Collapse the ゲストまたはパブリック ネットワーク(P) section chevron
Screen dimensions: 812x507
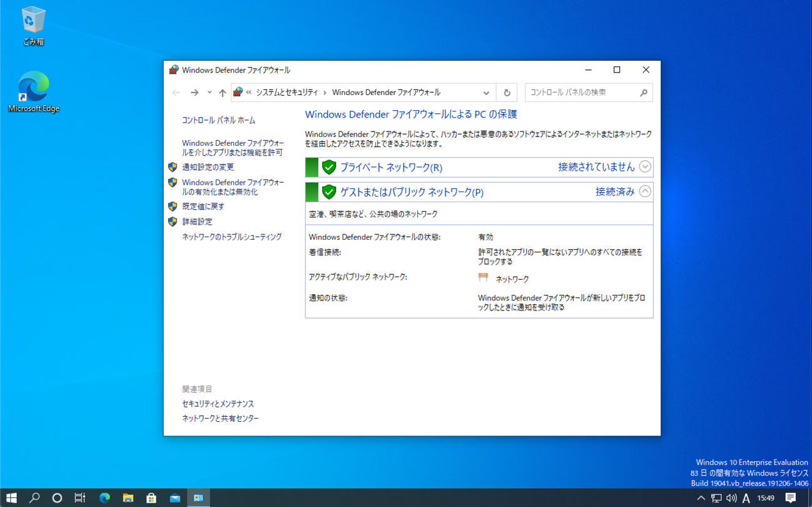[x=645, y=192]
